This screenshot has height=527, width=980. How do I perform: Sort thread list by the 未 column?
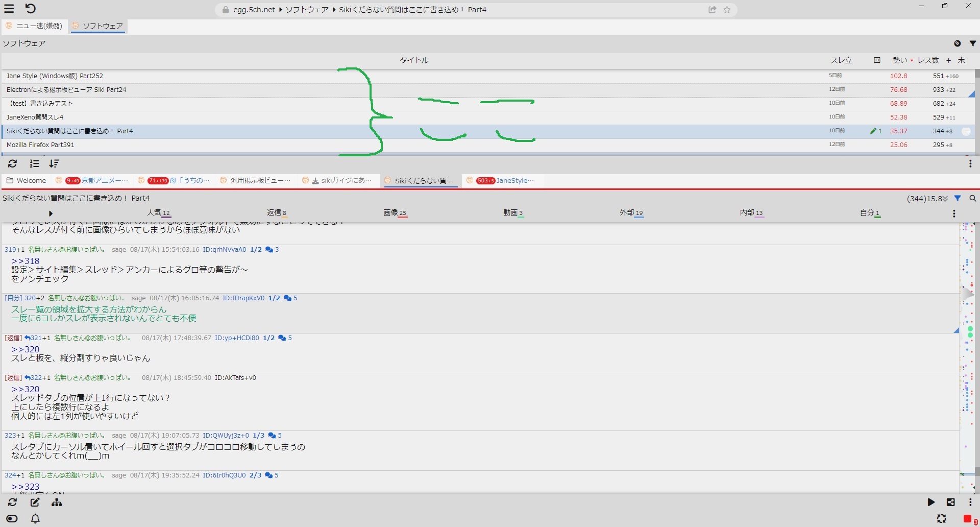pyautogui.click(x=961, y=60)
